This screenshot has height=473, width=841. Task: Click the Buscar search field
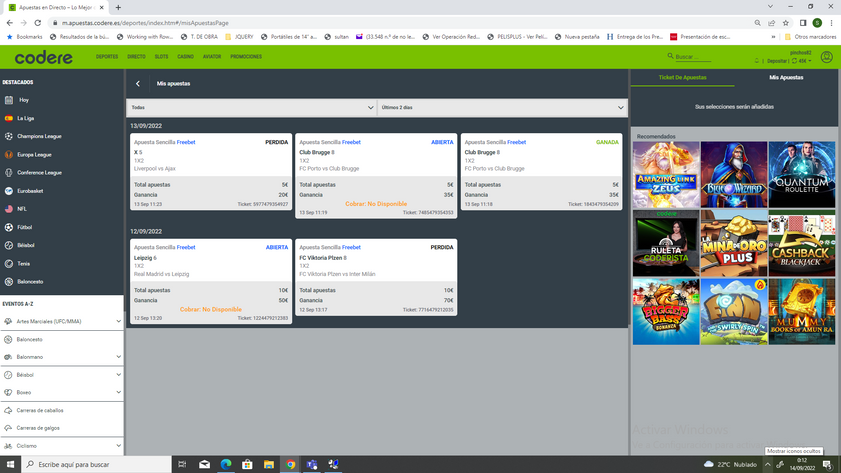(693, 57)
